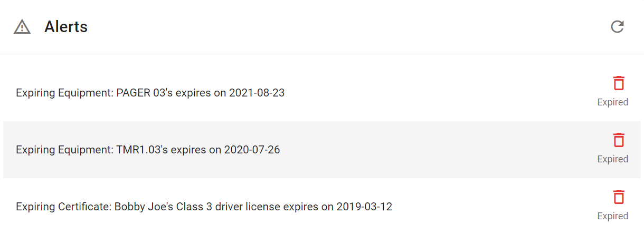Select the Bobby Joe driver license alert text

(204, 207)
